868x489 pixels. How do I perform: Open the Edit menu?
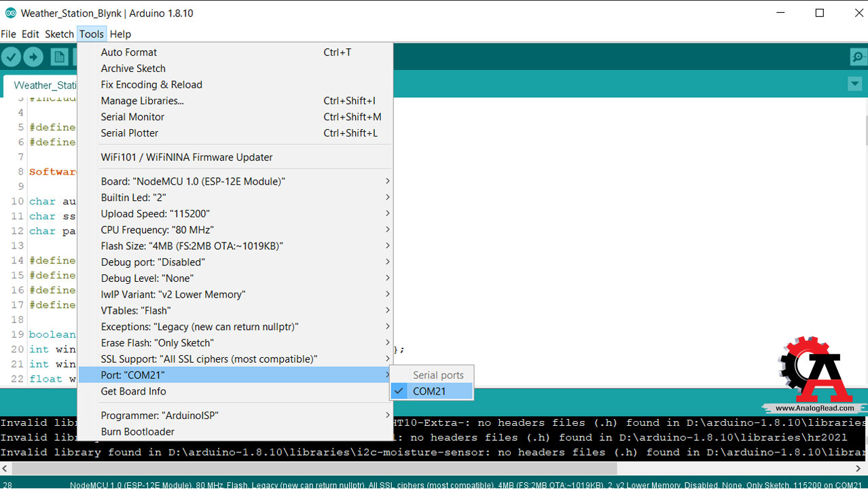pos(30,34)
